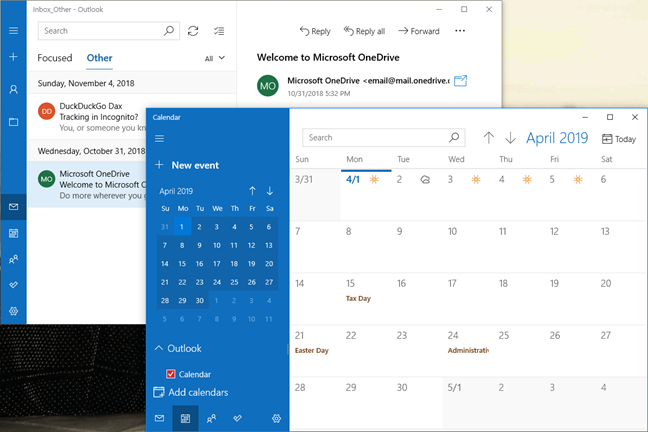Click Reply all in Mail toolbar

pos(364,31)
